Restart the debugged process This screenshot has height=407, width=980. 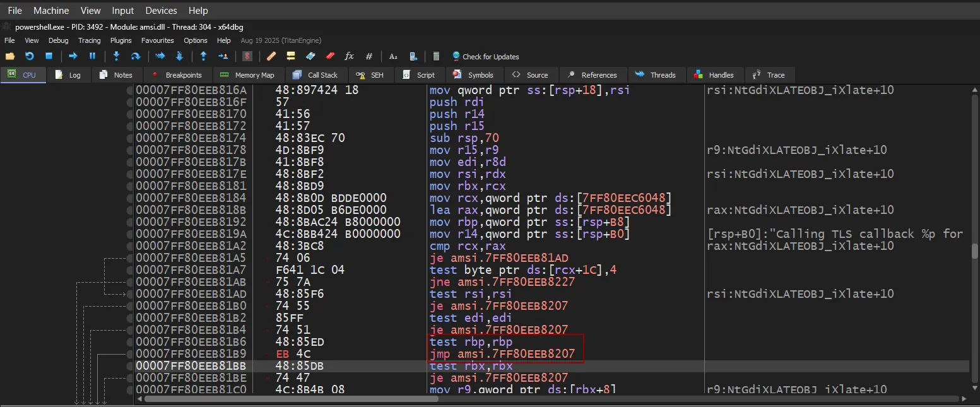tap(30, 56)
